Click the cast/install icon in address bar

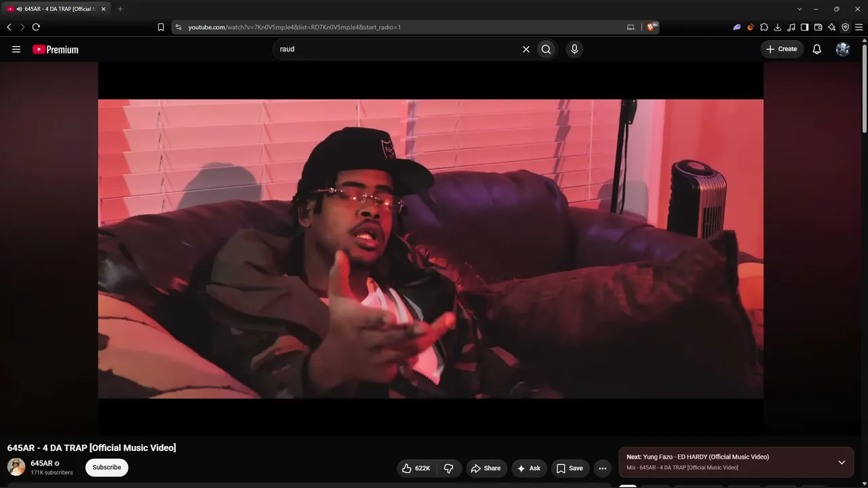point(631,27)
